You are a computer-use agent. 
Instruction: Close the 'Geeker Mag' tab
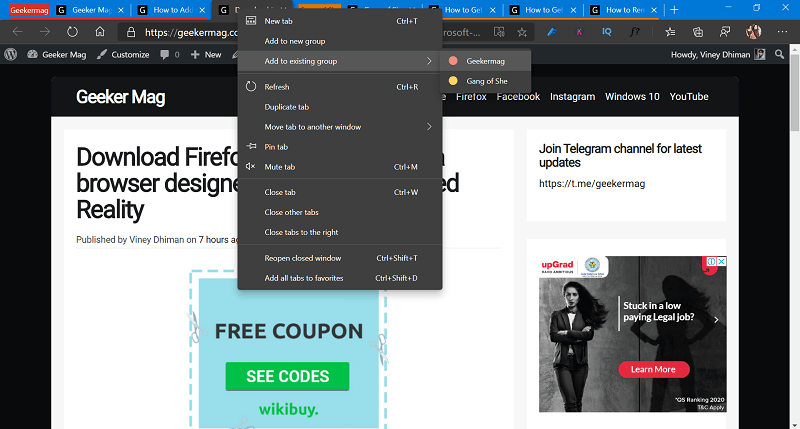(x=121, y=10)
